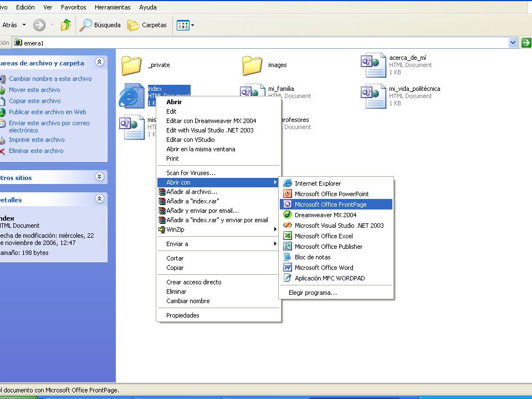The width and height of the screenshot is (532, 399).
Task: Toggle the Carpetas folders pane button
Action: coord(147,25)
